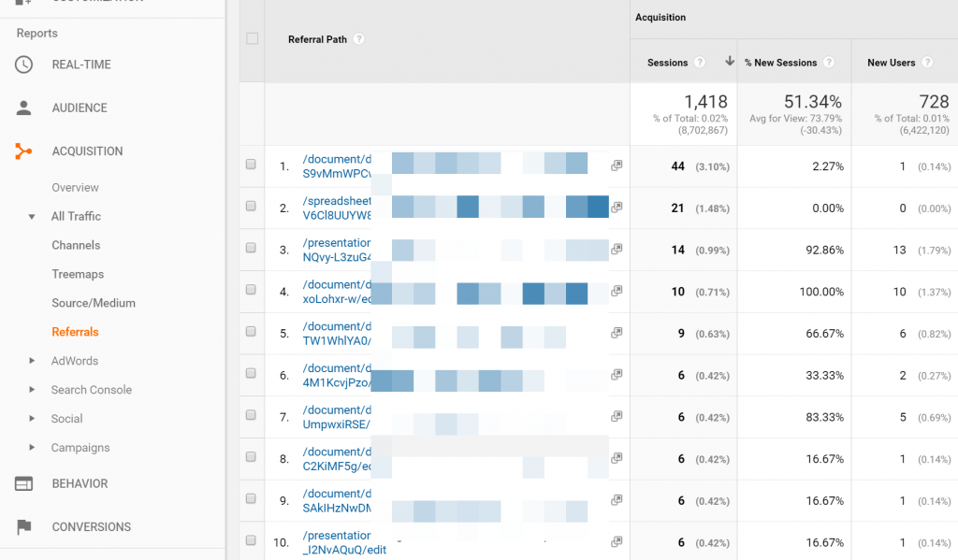
Task: Expand the Search Console section arrow
Action: pyautogui.click(x=32, y=390)
